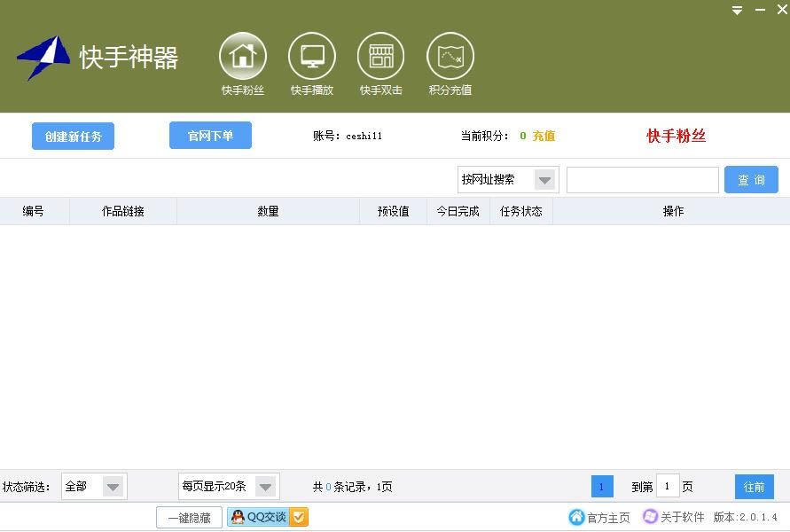Click the 操作 column header
The height and width of the screenshot is (532, 790).
coord(673,211)
